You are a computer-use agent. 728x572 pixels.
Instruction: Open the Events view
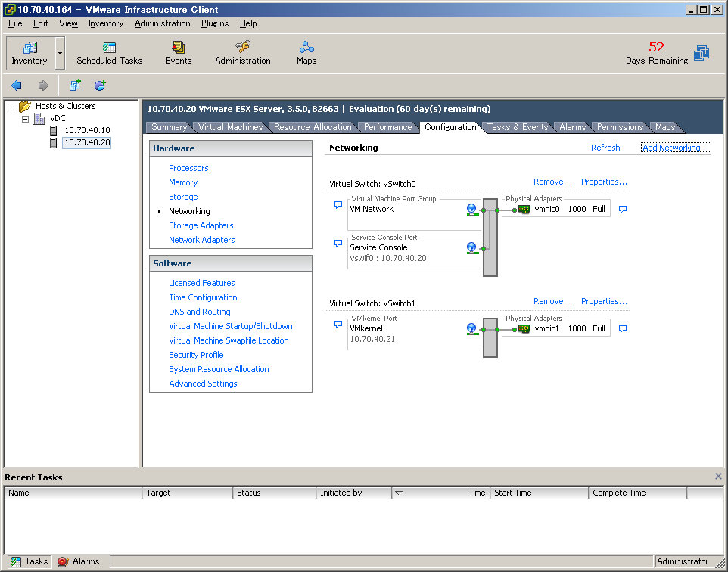(x=179, y=53)
